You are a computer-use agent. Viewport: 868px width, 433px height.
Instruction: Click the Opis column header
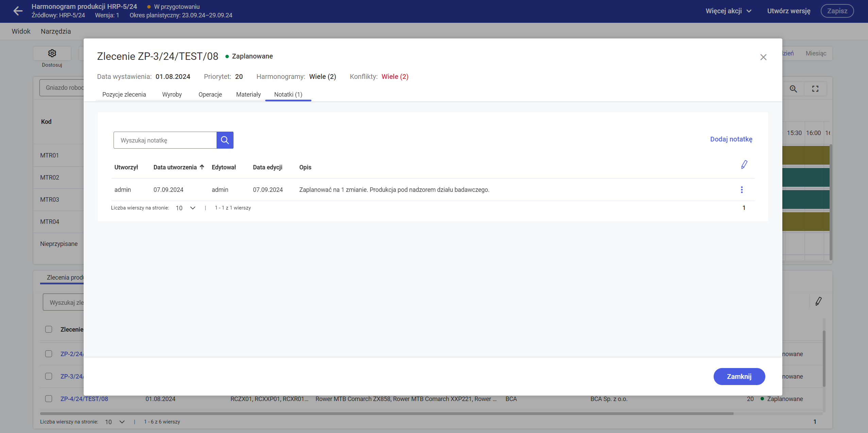305,167
